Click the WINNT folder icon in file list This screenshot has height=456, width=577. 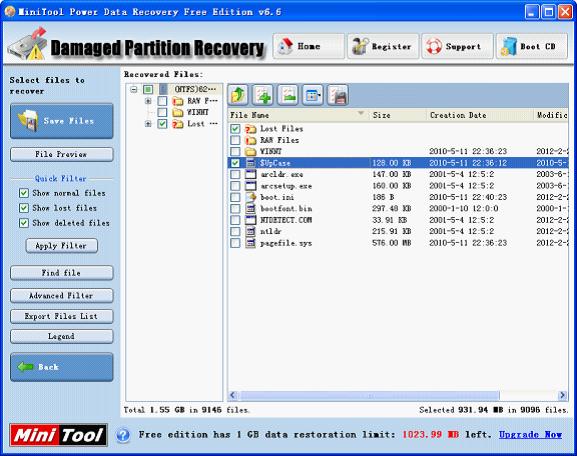[251, 152]
